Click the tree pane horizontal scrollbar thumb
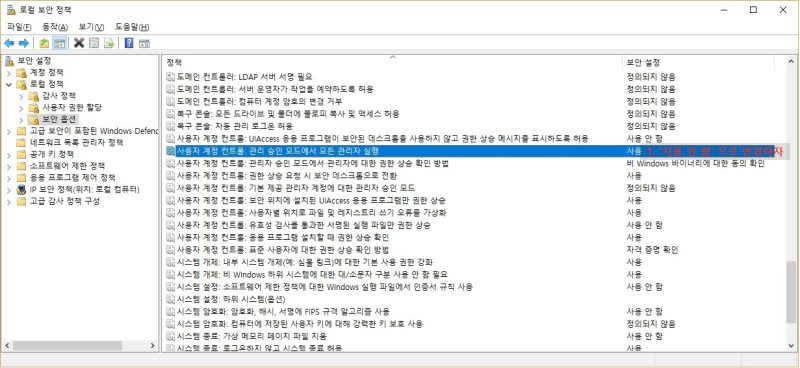800x368 pixels. [67, 346]
